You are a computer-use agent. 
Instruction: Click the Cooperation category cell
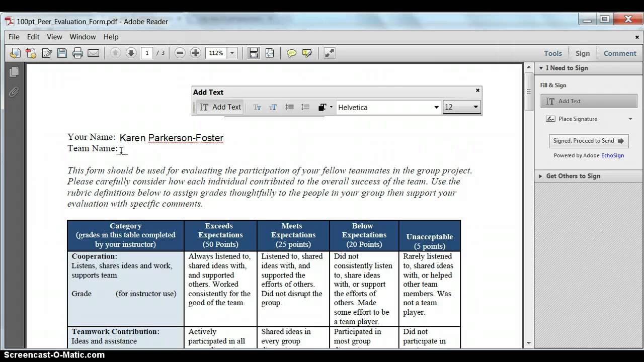[126, 289]
